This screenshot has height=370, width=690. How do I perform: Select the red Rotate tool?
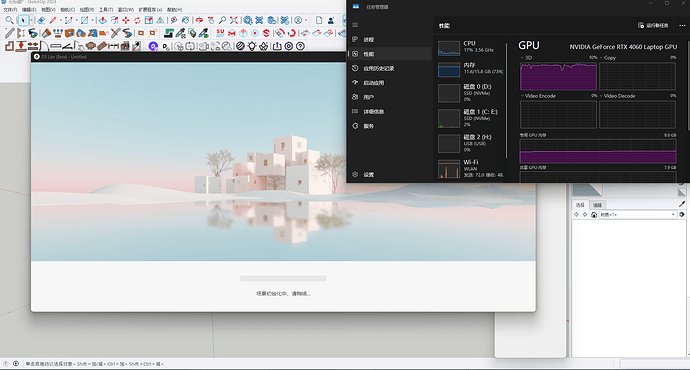pos(137,20)
